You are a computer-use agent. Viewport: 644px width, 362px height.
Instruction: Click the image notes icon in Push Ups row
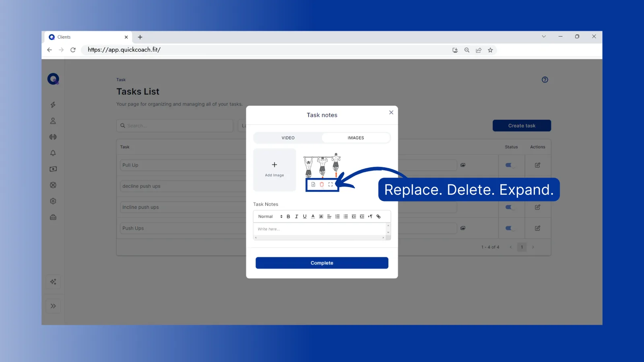(x=463, y=228)
